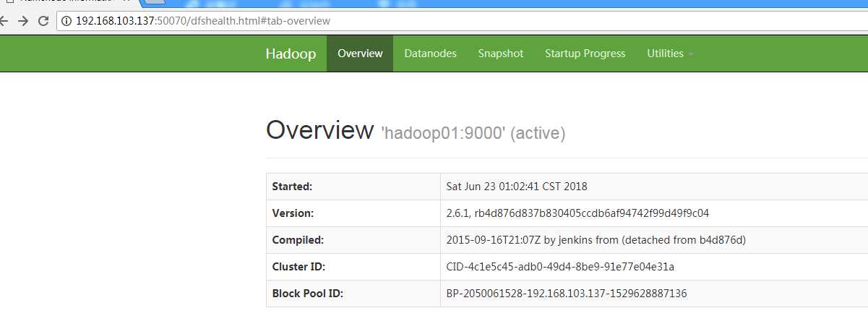Expand the Utilities dropdown menu
The width and height of the screenshot is (868, 329).
coord(670,54)
